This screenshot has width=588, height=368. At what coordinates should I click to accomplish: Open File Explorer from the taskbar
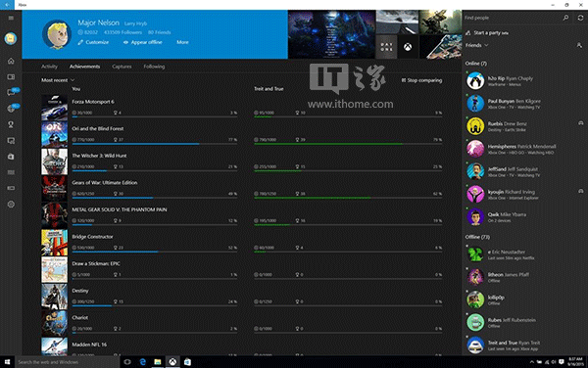158,362
